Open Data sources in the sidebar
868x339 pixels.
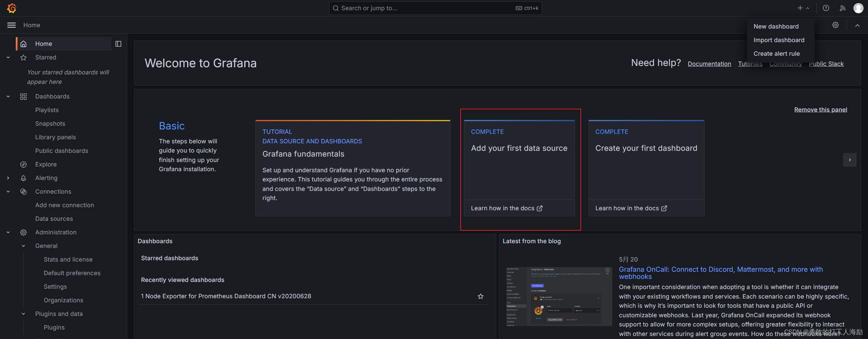pyautogui.click(x=54, y=219)
